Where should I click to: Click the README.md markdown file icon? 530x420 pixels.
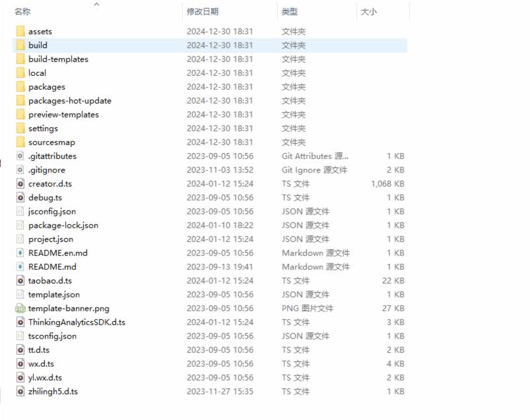[x=20, y=266]
